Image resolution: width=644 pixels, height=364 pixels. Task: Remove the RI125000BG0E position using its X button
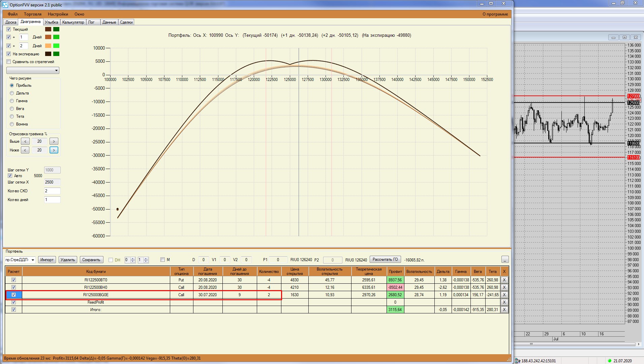(x=504, y=295)
